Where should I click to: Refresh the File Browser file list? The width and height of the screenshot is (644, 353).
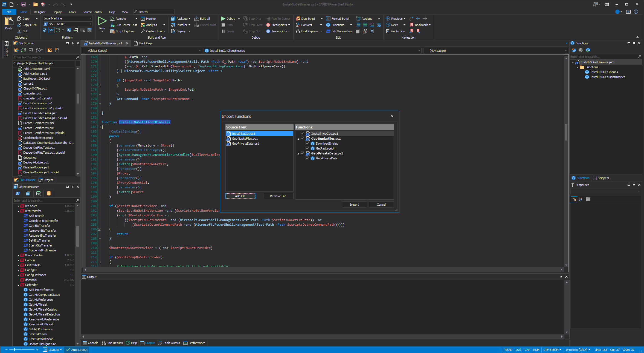click(23, 50)
